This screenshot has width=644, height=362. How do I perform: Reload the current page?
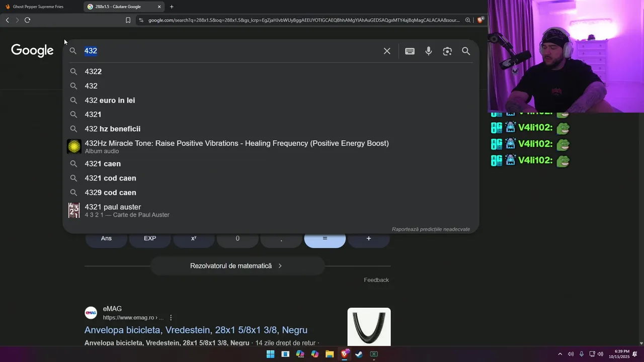(x=27, y=20)
